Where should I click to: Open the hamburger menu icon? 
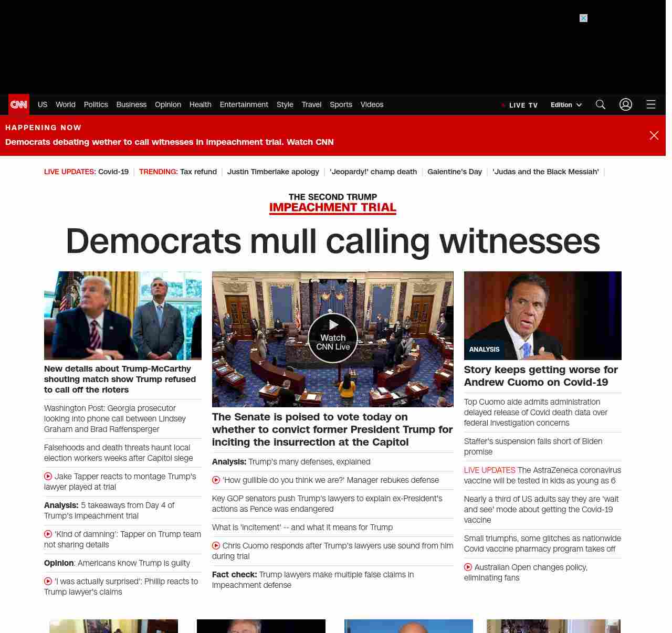650,104
